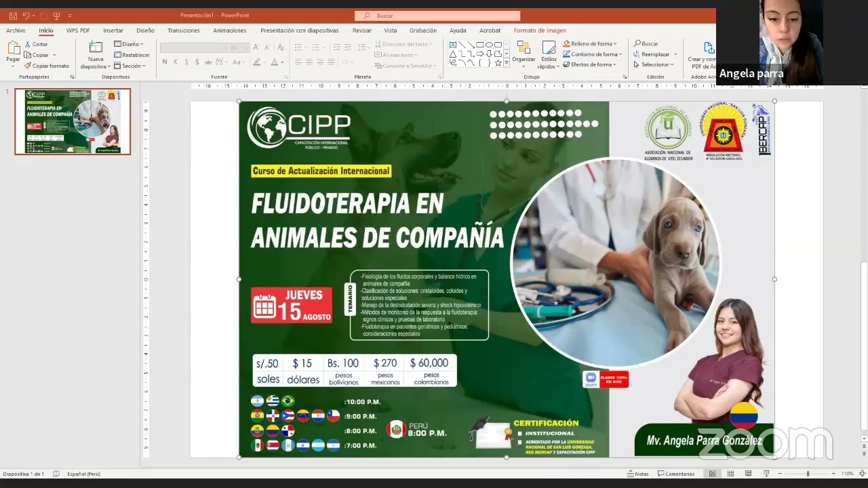This screenshot has height=488, width=868.
Task: Open the font size dropdown
Action: point(247,47)
